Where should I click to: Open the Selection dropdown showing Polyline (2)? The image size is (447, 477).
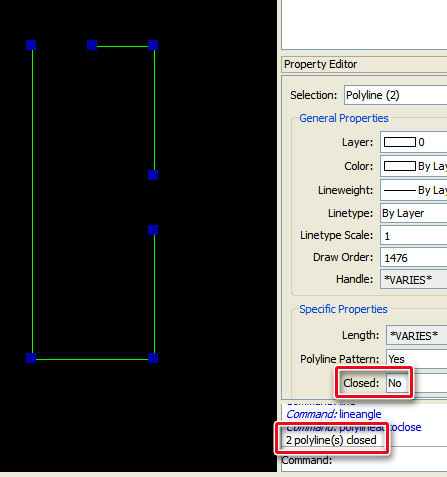pos(396,95)
